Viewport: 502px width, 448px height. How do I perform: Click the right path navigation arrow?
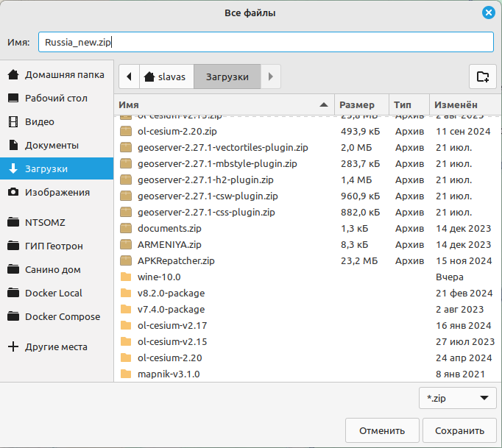(271, 77)
